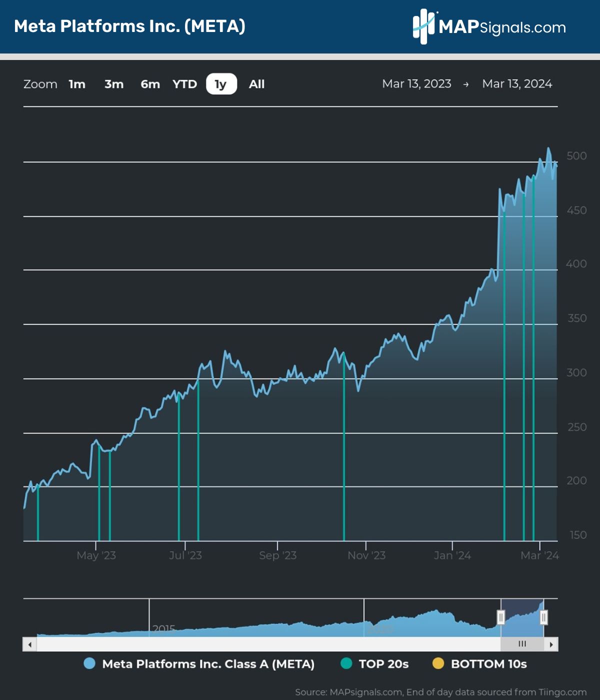
Task: Show All historical data
Action: [x=257, y=84]
